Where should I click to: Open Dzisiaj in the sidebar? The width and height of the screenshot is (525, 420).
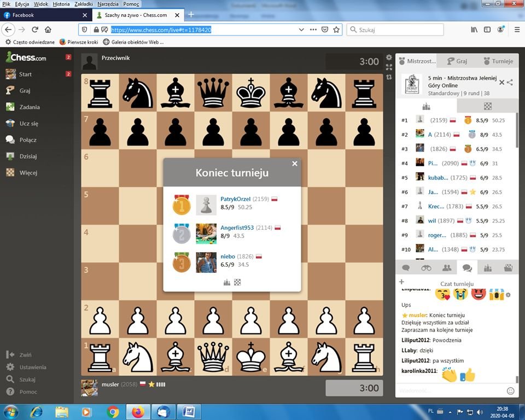point(28,156)
